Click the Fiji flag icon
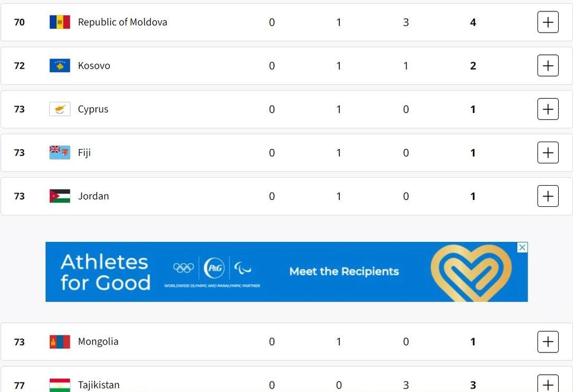The width and height of the screenshot is (573, 392). 59,152
